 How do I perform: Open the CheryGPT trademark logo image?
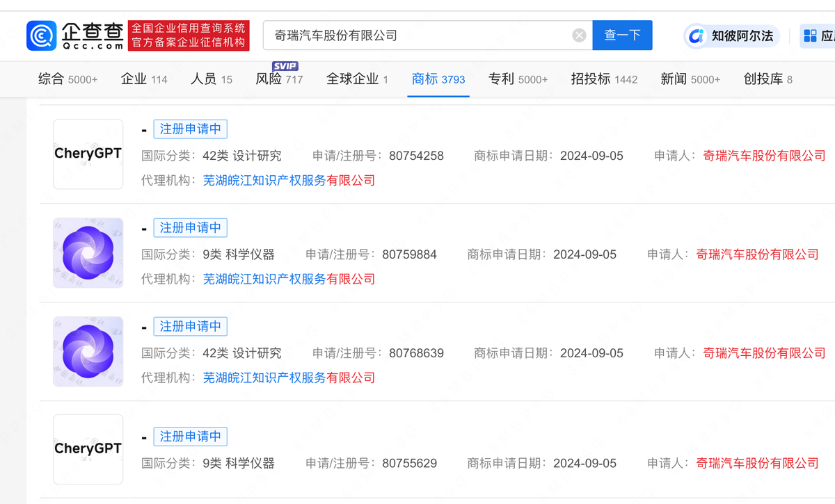88,154
